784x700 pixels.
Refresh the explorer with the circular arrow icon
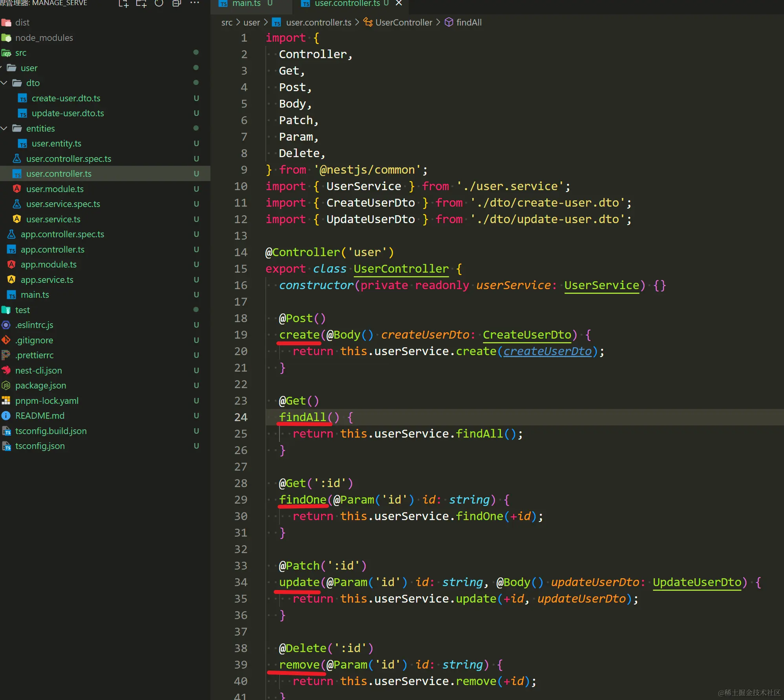159,4
